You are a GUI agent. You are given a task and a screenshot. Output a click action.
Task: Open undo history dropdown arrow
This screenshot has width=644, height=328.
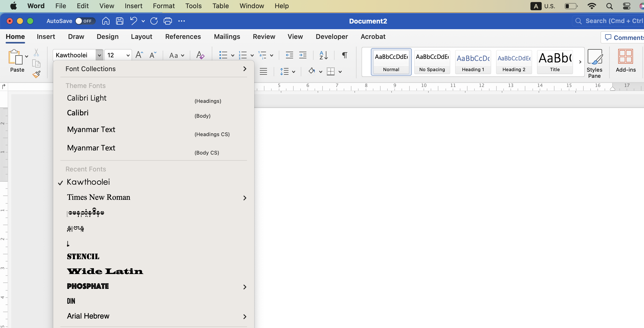pos(143,21)
